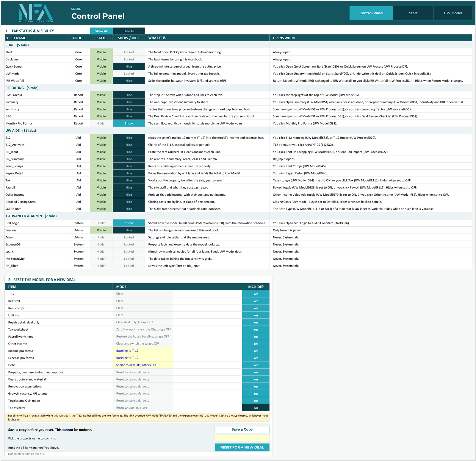This screenshot has width=476, height=461.
Task: Select the Detailed Closing Costs row name
Action: pos(36,202)
